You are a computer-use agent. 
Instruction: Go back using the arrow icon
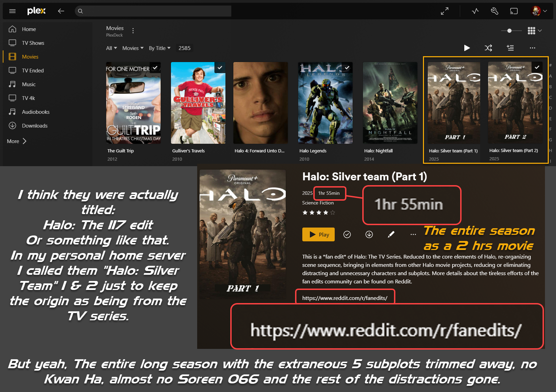pyautogui.click(x=61, y=11)
